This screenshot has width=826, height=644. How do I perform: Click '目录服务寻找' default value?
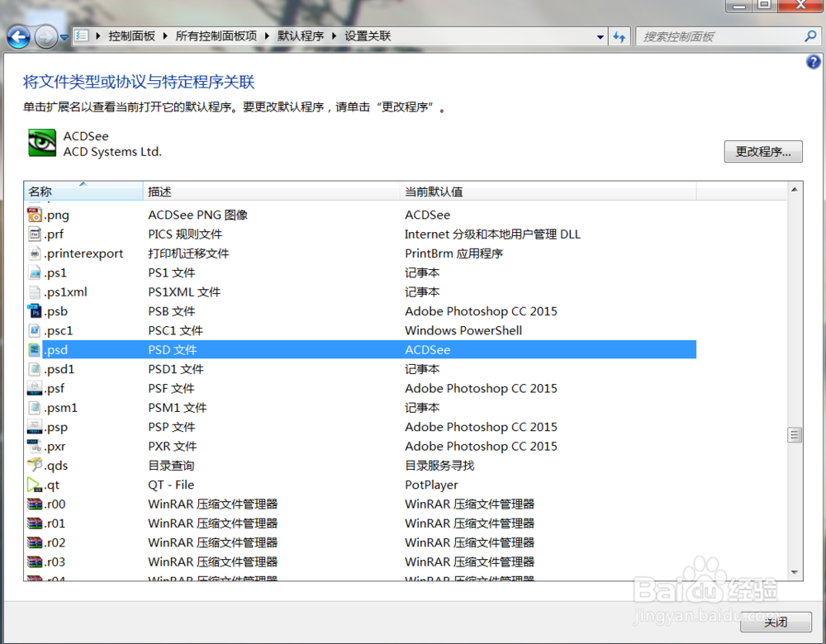click(x=439, y=466)
